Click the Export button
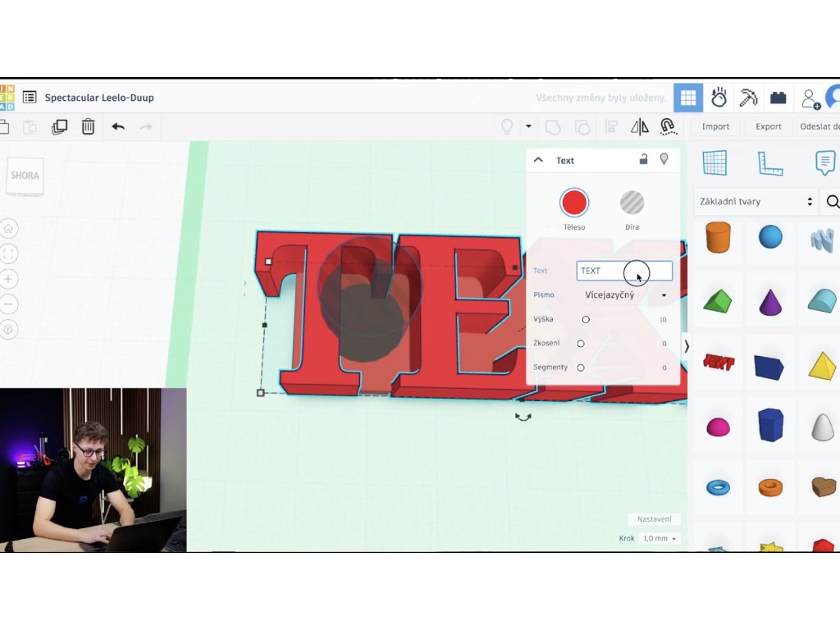 768,126
